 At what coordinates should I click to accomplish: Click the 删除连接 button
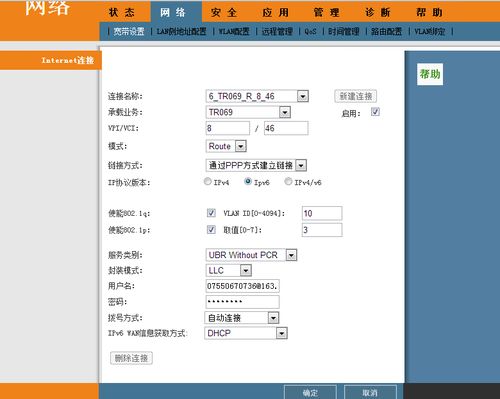tap(131, 358)
